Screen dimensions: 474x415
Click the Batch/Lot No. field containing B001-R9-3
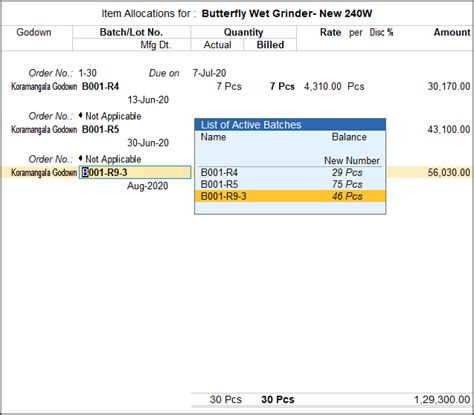click(x=135, y=172)
